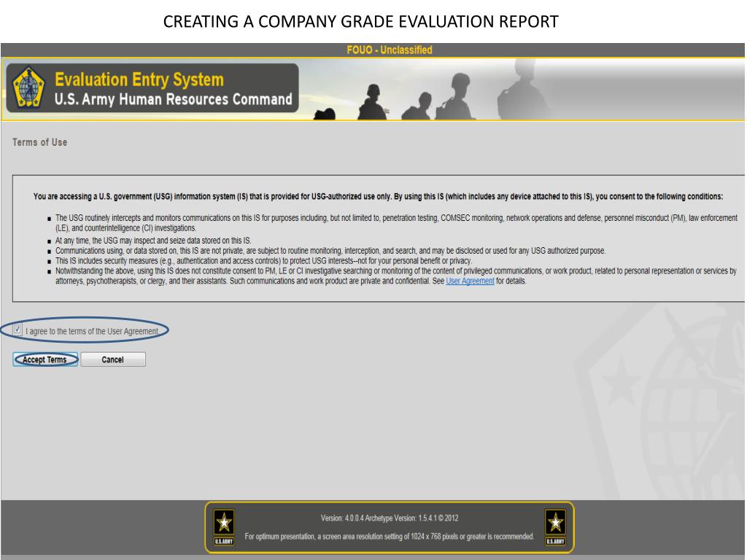Image resolution: width=747 pixels, height=560 pixels.
Task: Click the slide title Creating a Company Grade Evaluation Report
Action: pos(360,21)
